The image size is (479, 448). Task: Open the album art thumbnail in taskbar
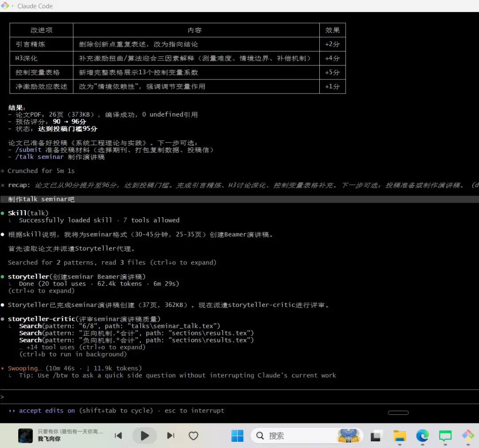25,436
